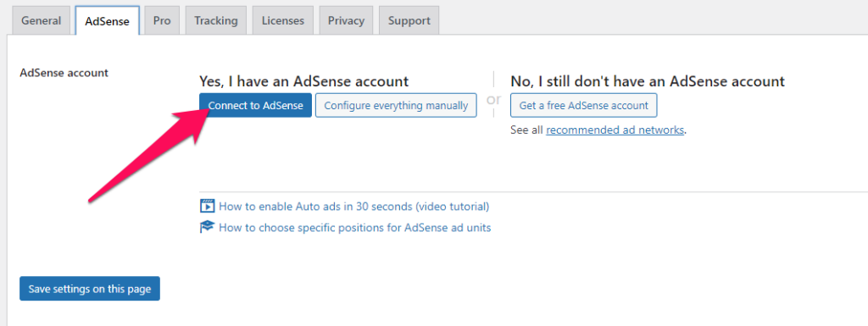Click Get a free AdSense account
The height and width of the screenshot is (326, 868).
pos(583,106)
